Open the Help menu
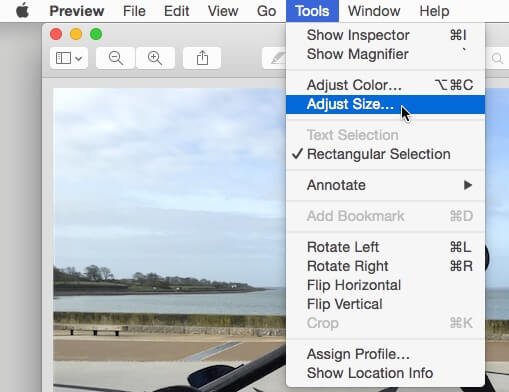This screenshot has height=392, width=509. point(434,11)
